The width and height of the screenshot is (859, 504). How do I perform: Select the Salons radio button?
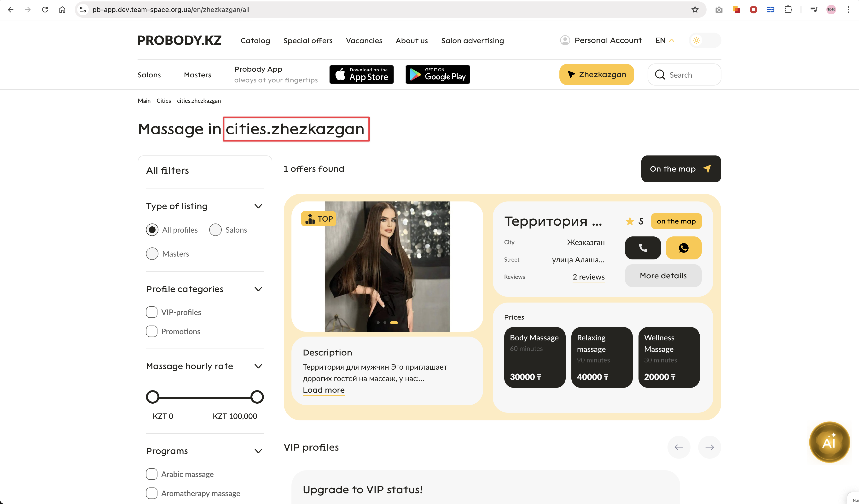click(215, 230)
